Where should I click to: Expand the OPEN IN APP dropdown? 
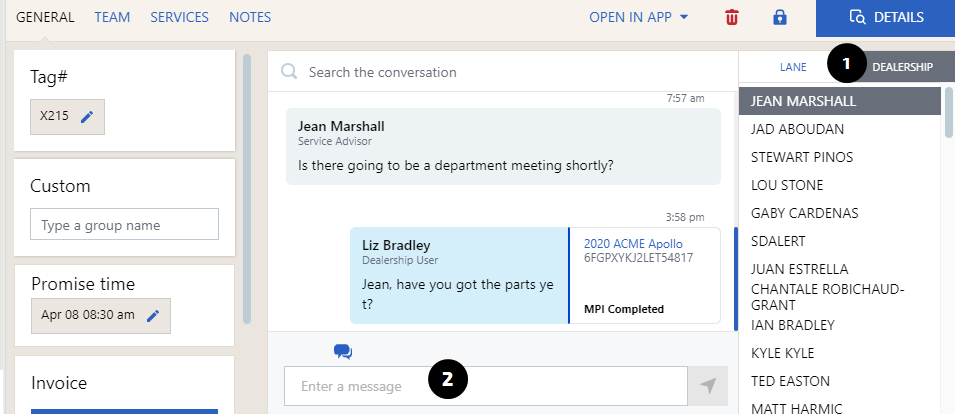[x=639, y=17]
